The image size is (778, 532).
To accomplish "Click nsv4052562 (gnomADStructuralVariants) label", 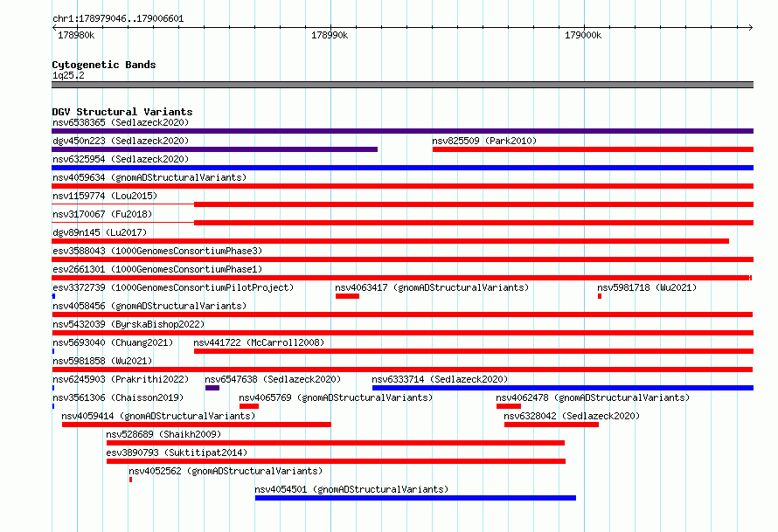I will click(226, 471).
